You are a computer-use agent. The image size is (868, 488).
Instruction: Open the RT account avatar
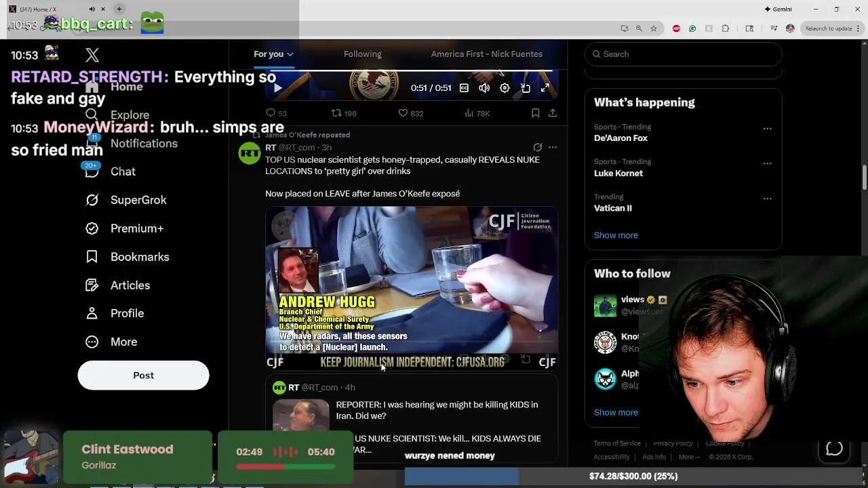tap(250, 153)
